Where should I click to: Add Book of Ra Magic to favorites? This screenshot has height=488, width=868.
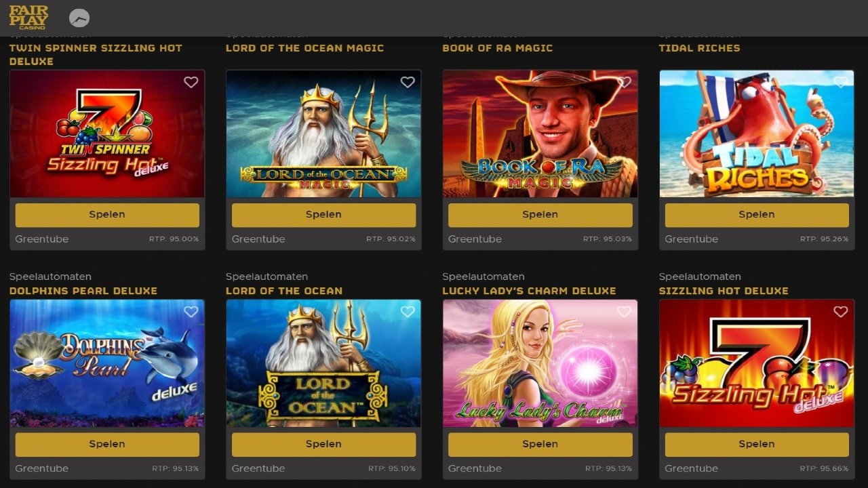click(x=624, y=82)
